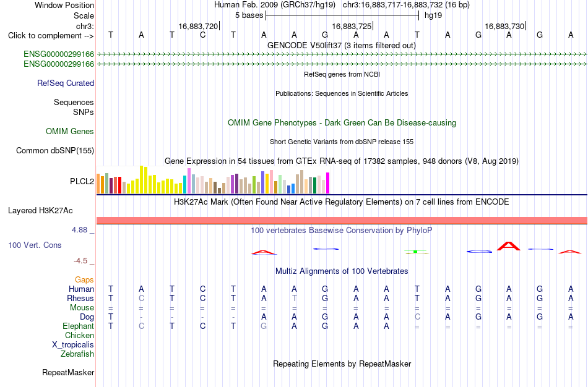Click the hg19 label beside scale bar
This screenshot has height=387, width=588.
(x=433, y=15)
